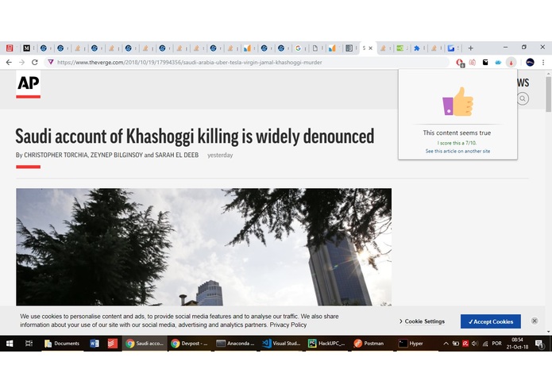This screenshot has height=392, width=552.
Task: Switch to the Devpost Chrome window
Action: pyautogui.click(x=189, y=344)
